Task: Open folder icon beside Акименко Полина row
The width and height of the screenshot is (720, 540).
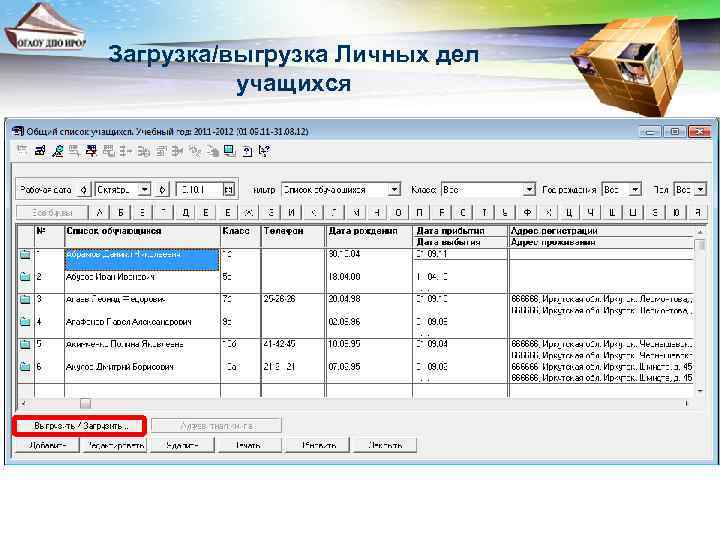Action: pos(25,344)
